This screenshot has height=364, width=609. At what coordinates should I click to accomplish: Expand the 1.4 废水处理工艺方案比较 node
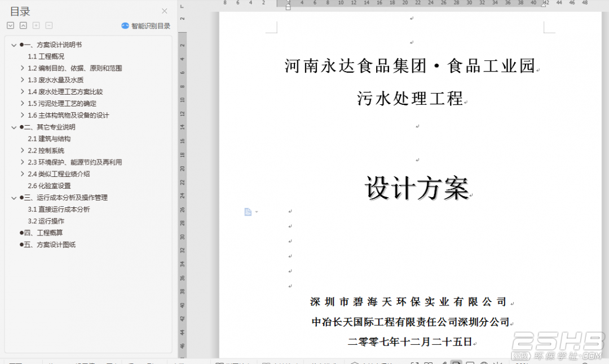pyautogui.click(x=23, y=92)
